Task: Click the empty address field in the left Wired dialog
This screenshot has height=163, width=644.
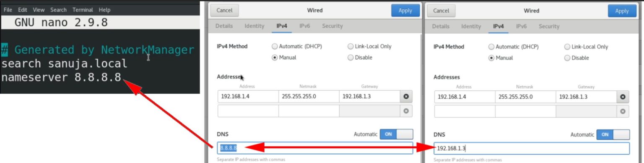Action: pyautogui.click(x=248, y=111)
